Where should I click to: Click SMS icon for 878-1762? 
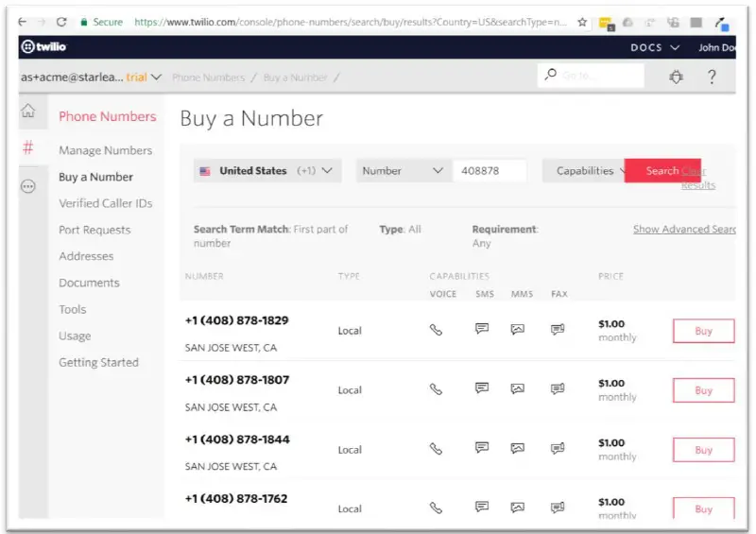(x=482, y=507)
